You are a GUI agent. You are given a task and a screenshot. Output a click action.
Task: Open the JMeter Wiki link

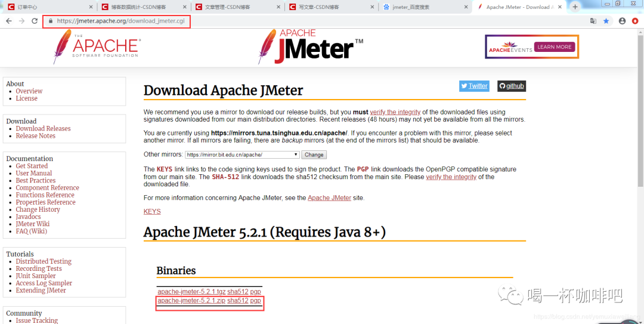point(33,224)
